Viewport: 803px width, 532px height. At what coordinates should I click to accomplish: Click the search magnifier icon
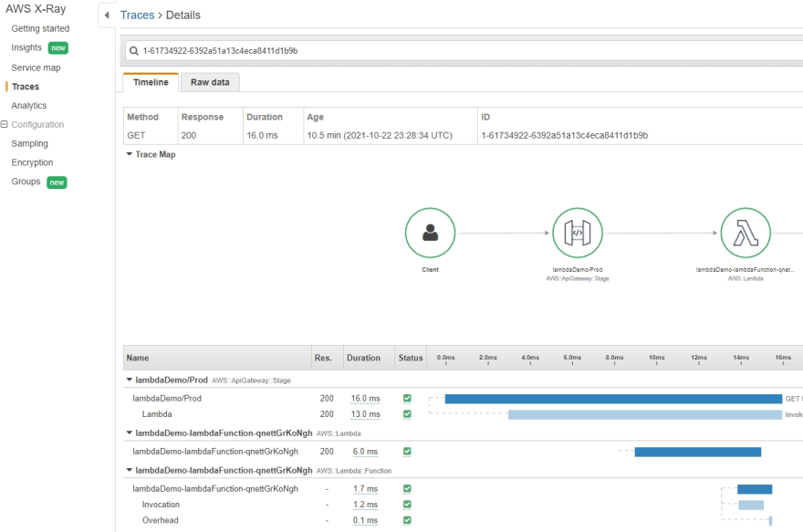[133, 51]
